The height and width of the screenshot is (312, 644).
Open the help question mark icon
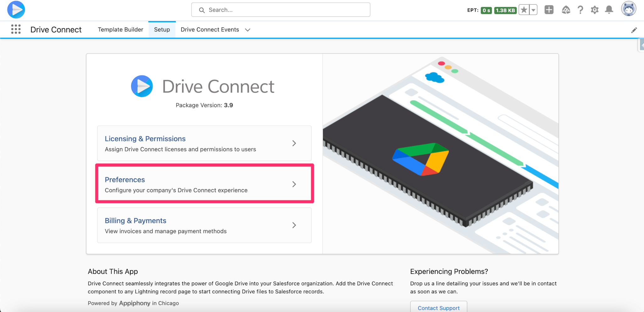pyautogui.click(x=580, y=10)
